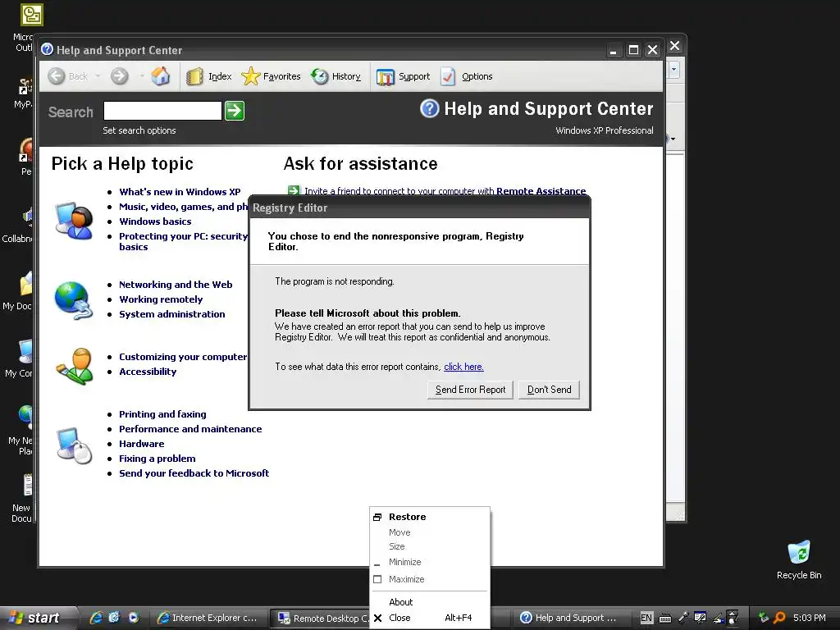The height and width of the screenshot is (630, 840).
Task: Open error report 'click here' link
Action: 463,367
